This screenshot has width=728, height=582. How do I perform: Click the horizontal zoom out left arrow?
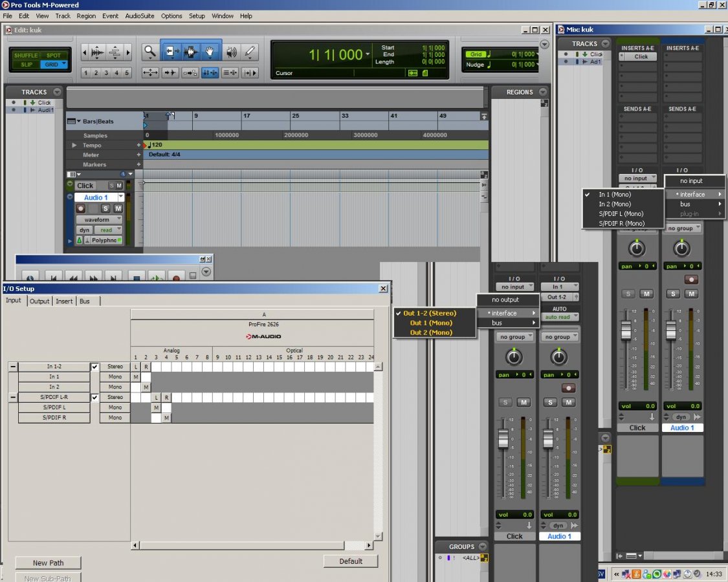click(84, 52)
